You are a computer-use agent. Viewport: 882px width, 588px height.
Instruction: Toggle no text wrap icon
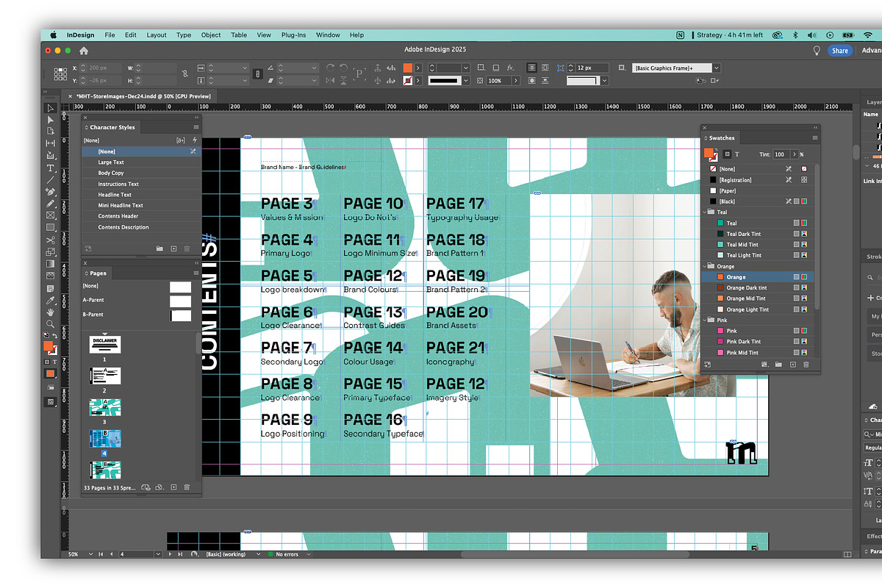pyautogui.click(x=532, y=68)
